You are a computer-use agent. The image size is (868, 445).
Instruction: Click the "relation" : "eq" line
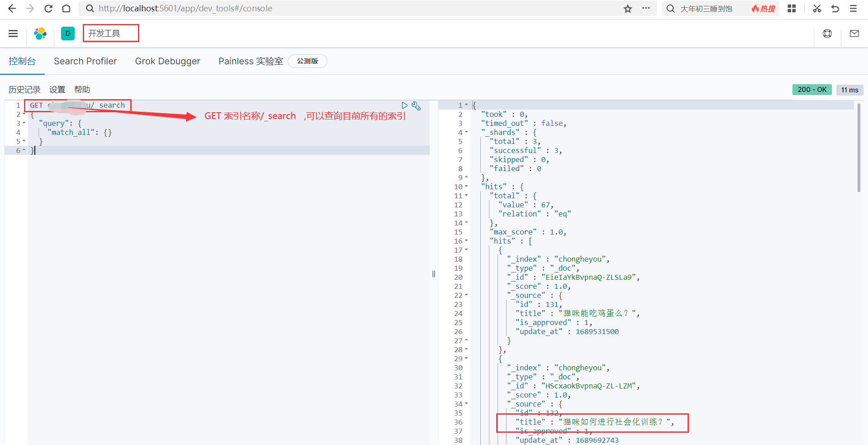(534, 214)
